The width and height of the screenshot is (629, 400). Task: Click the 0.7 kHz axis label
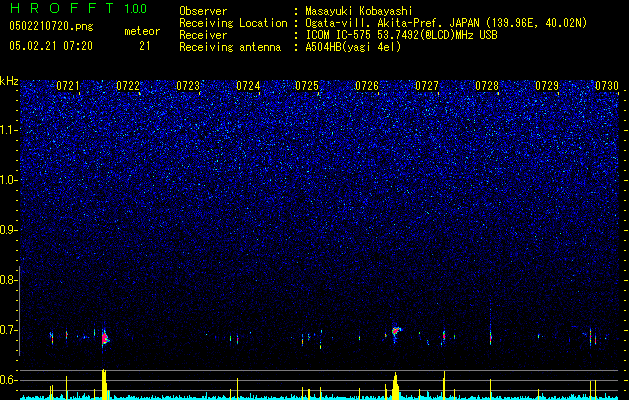(8, 330)
